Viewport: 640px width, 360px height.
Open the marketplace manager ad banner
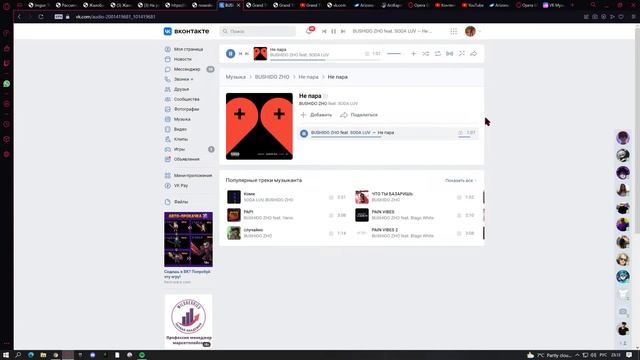pos(189,321)
